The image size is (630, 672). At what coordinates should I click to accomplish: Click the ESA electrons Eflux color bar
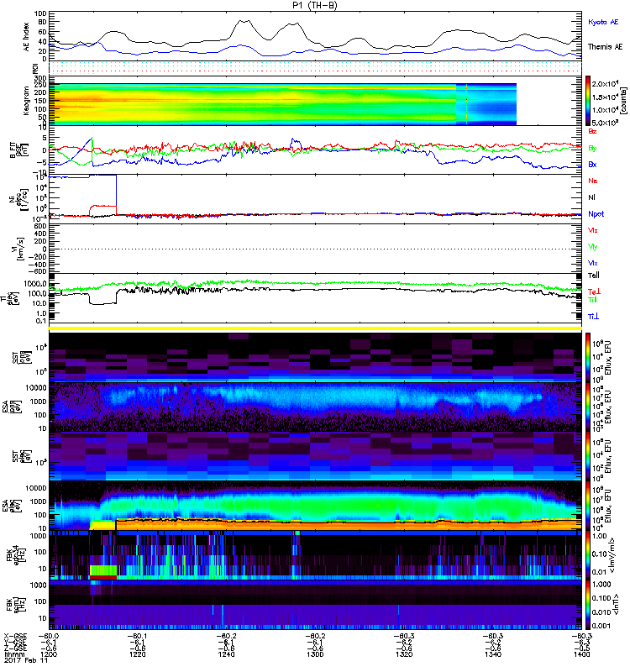pos(588,506)
